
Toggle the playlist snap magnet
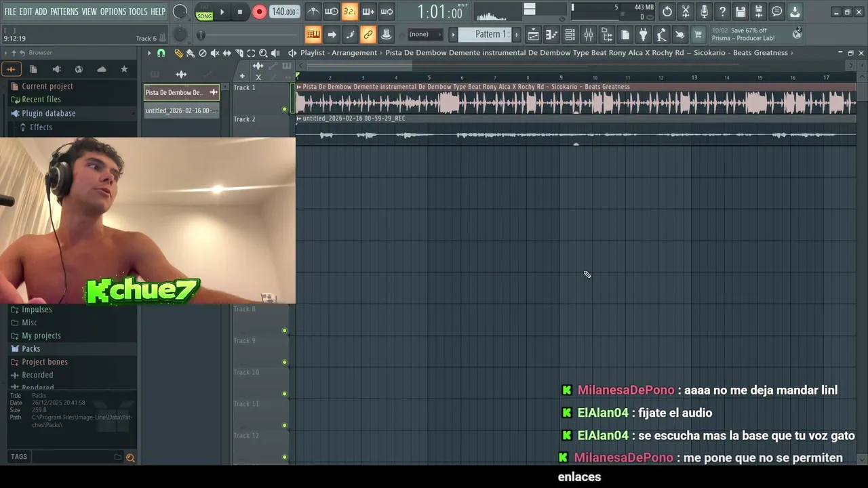[161, 53]
